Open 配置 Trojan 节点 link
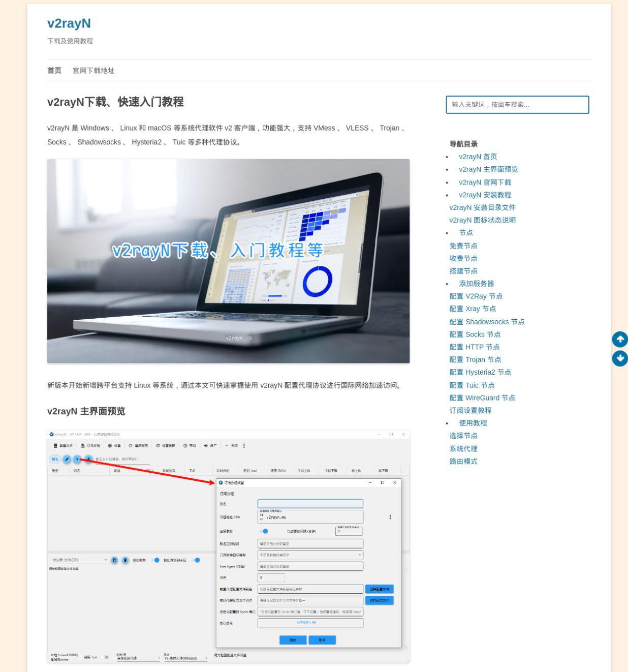This screenshot has width=628, height=672. tap(475, 359)
